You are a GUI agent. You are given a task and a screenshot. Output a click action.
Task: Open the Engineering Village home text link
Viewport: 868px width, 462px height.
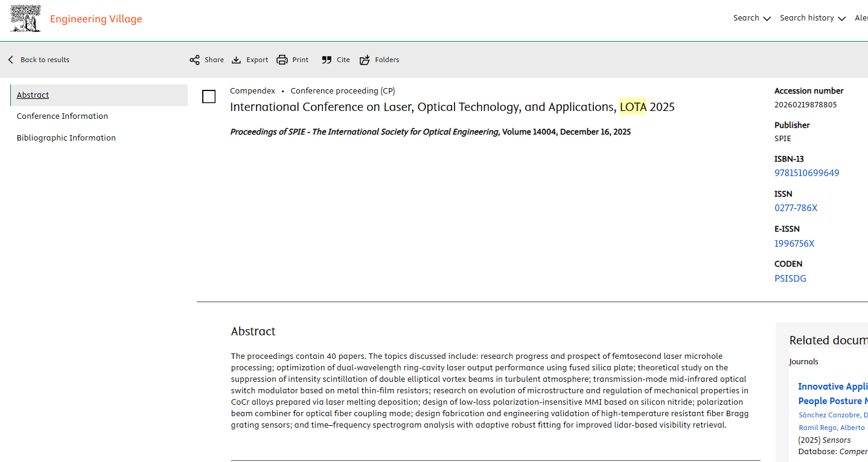pos(96,19)
